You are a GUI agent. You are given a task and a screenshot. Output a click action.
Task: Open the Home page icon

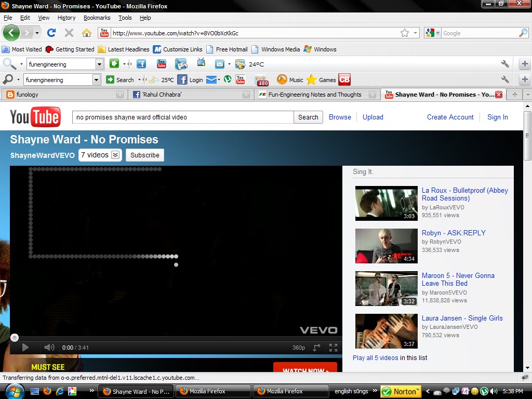point(87,33)
